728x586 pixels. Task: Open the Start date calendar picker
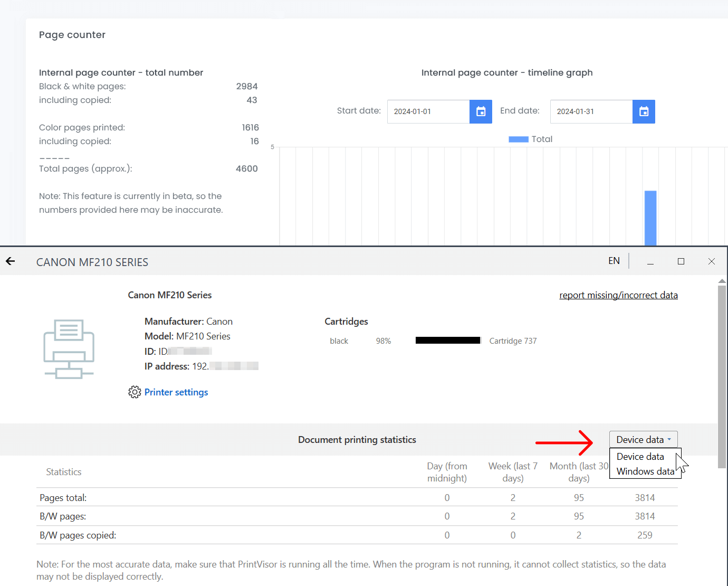click(x=481, y=111)
